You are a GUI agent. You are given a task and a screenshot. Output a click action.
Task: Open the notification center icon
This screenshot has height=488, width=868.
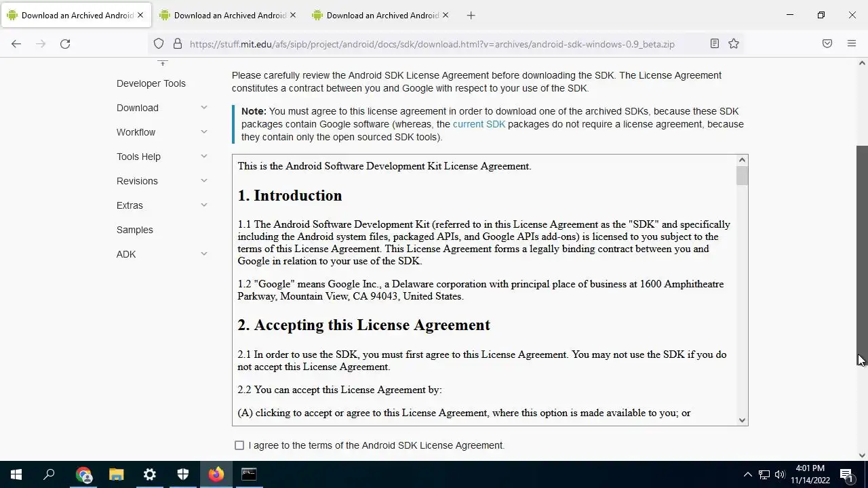(x=847, y=474)
